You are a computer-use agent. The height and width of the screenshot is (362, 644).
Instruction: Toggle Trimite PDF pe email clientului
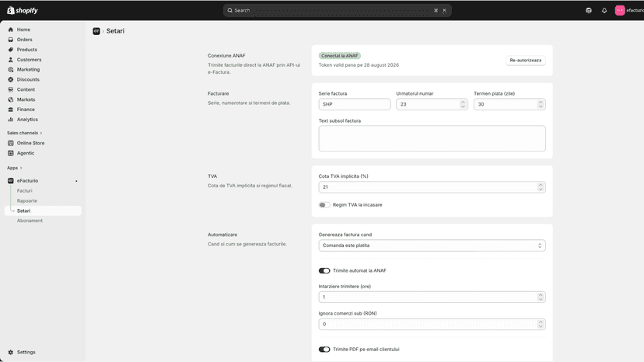point(324,350)
